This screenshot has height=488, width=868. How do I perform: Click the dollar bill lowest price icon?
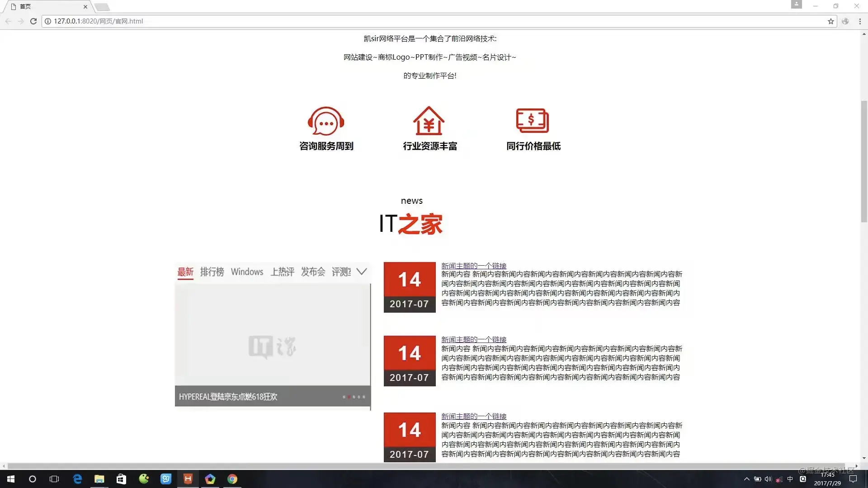click(533, 121)
